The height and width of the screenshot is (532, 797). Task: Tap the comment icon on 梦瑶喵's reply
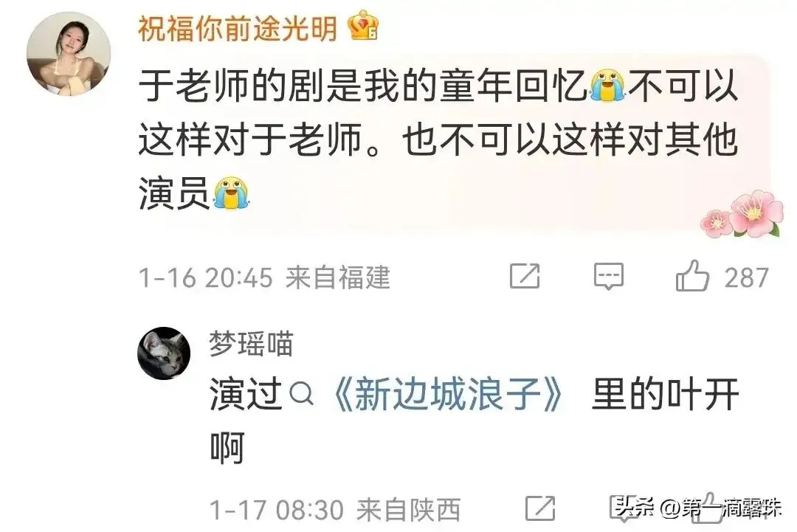coord(624,508)
